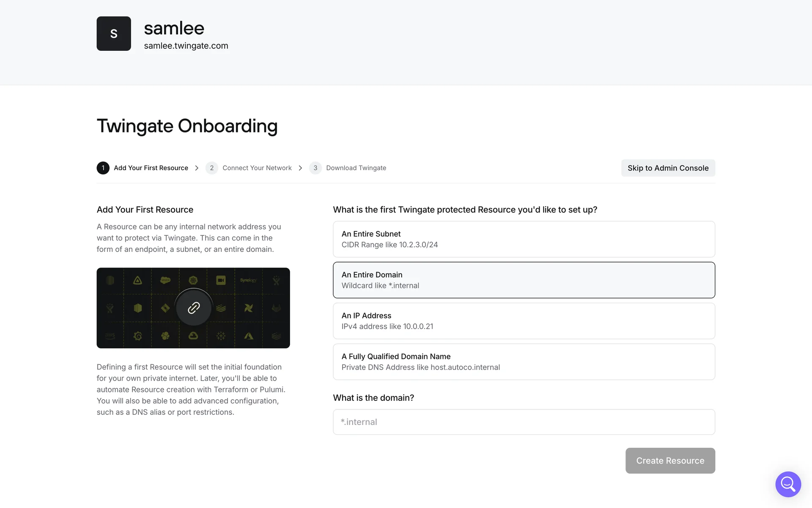This screenshot has width=812, height=508.
Task: Go to step 3 Download Twingate
Action: tap(356, 168)
